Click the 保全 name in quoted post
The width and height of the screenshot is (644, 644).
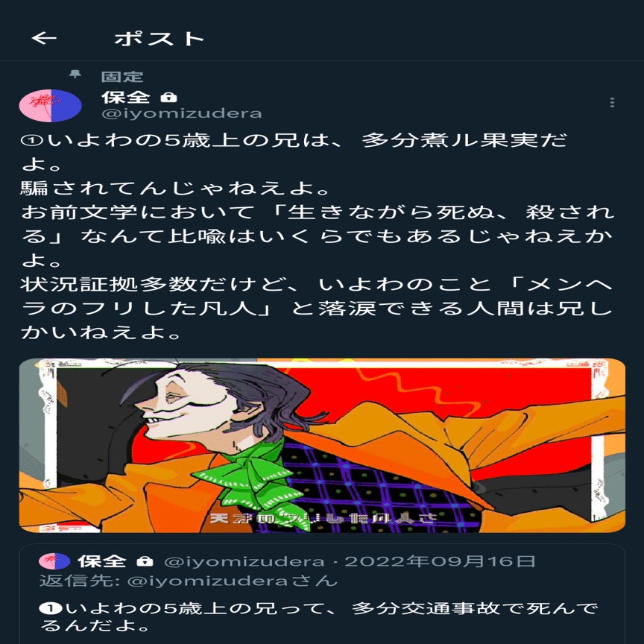pos(102,561)
